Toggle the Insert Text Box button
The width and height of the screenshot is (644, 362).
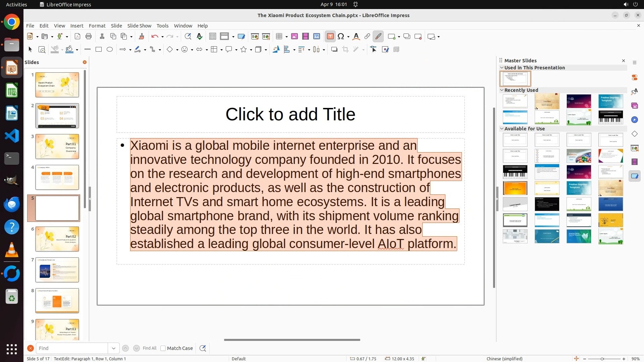pos(330,37)
